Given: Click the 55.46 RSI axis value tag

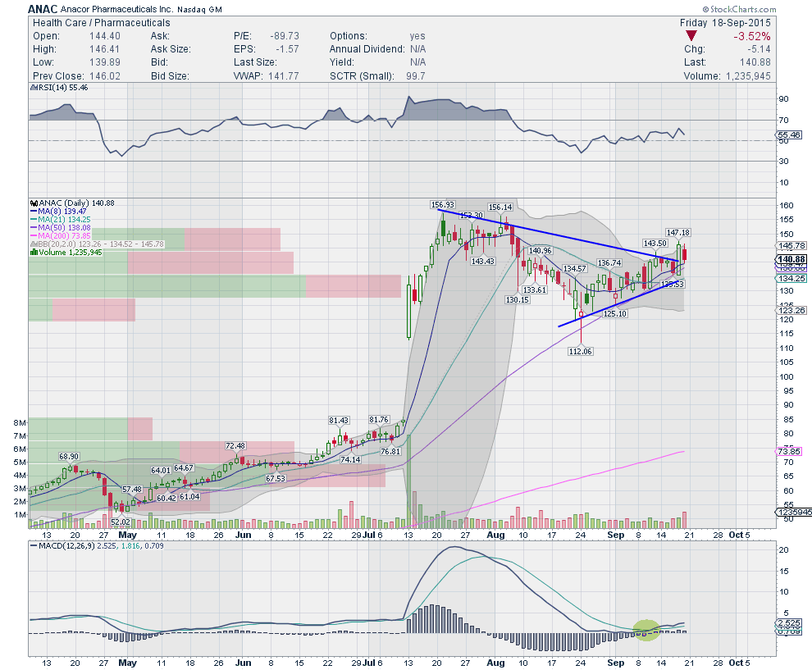Looking at the screenshot, I should click(x=790, y=134).
